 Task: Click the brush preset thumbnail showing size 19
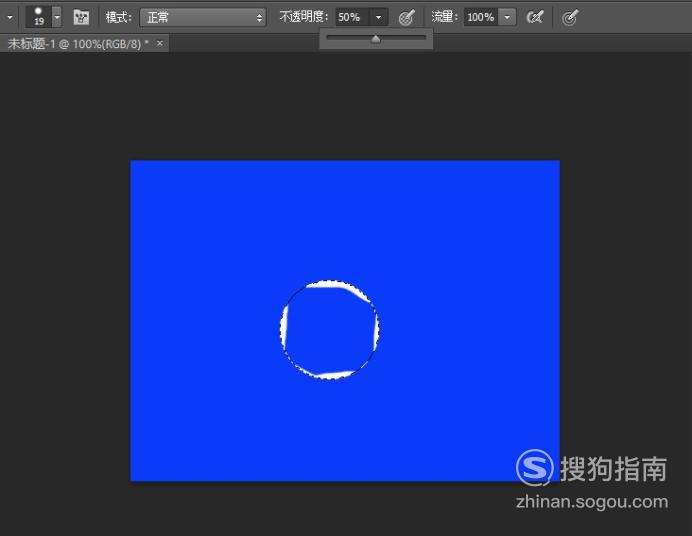39,17
